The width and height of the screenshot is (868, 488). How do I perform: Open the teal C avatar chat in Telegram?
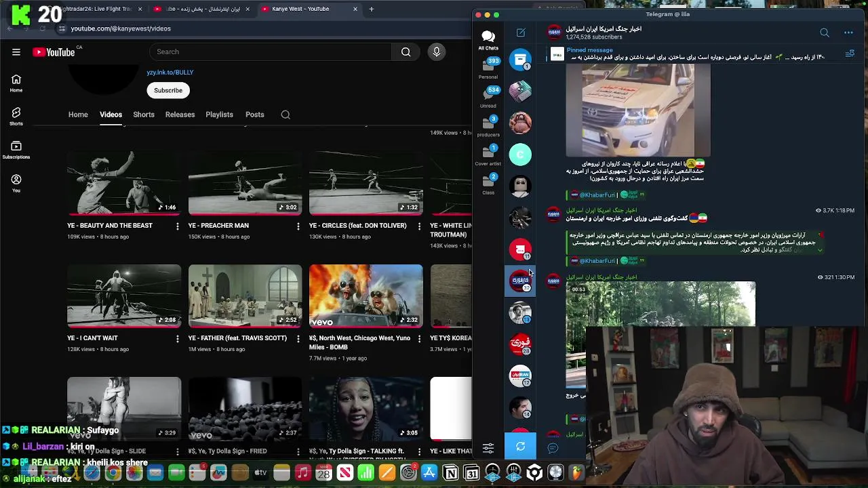click(x=520, y=155)
